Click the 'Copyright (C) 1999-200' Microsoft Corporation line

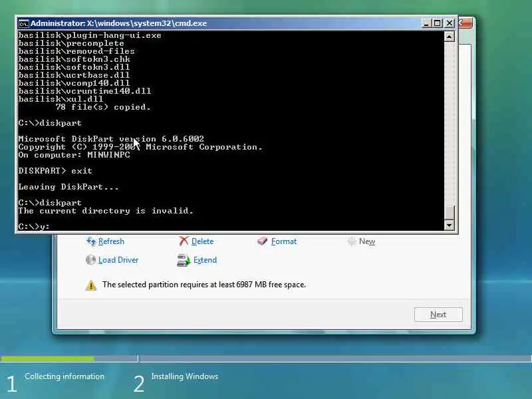click(140, 147)
